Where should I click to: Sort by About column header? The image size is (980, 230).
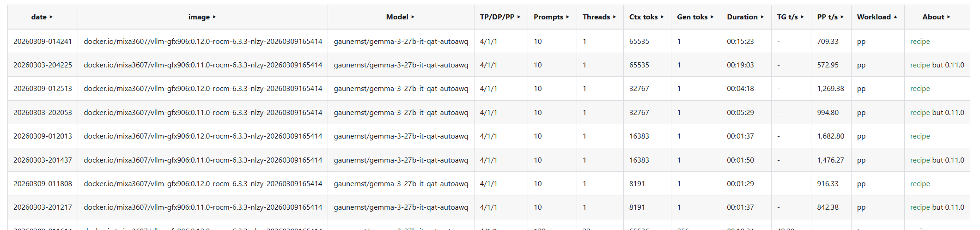(x=937, y=17)
